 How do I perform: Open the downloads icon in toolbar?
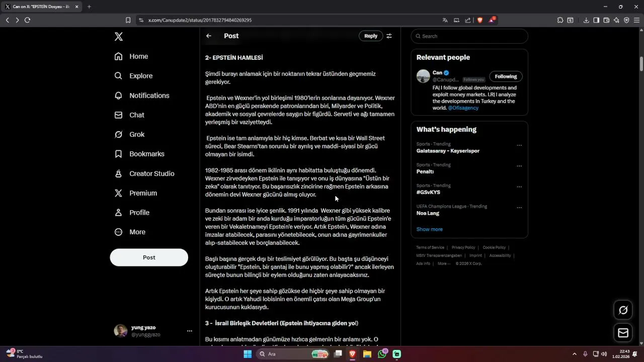(x=586, y=20)
